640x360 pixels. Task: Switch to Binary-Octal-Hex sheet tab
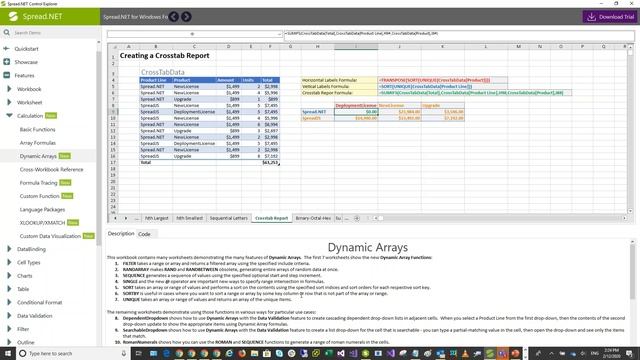pyautogui.click(x=313, y=218)
